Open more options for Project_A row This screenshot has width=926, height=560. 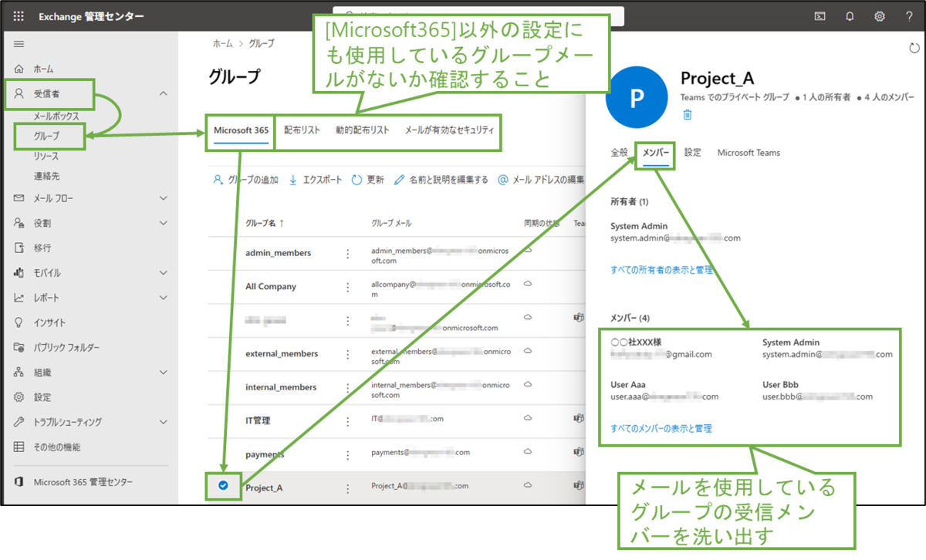coord(348,487)
